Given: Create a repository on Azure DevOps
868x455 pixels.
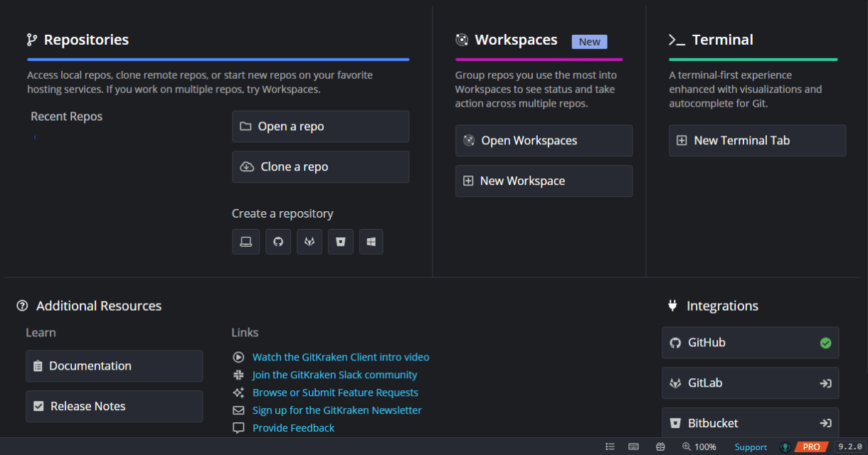Looking at the screenshot, I should click(371, 242).
